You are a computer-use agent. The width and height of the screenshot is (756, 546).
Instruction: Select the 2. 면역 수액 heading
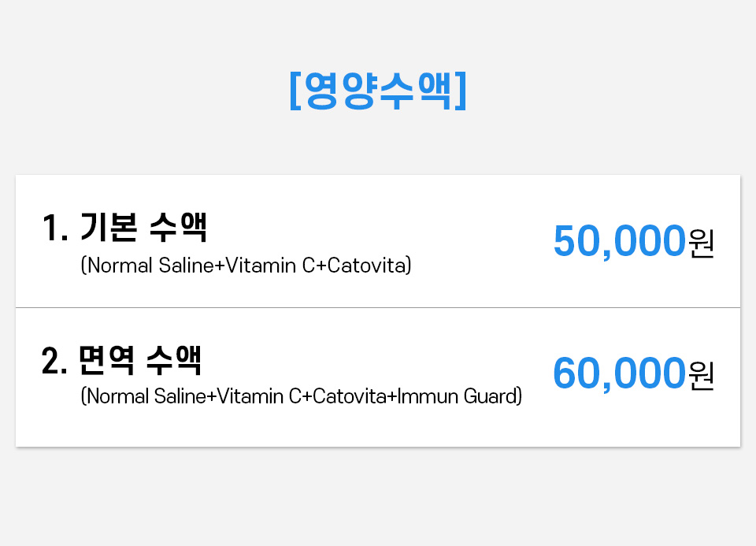click(122, 361)
